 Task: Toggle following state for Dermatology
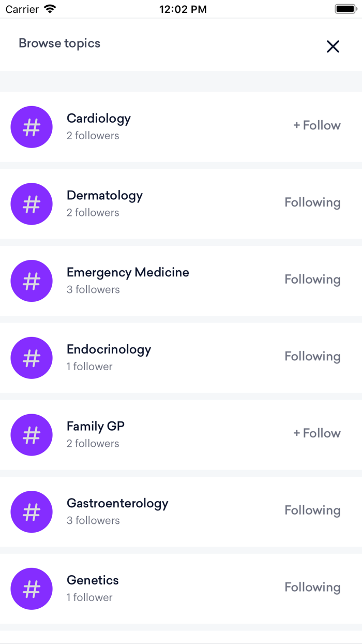tap(312, 203)
